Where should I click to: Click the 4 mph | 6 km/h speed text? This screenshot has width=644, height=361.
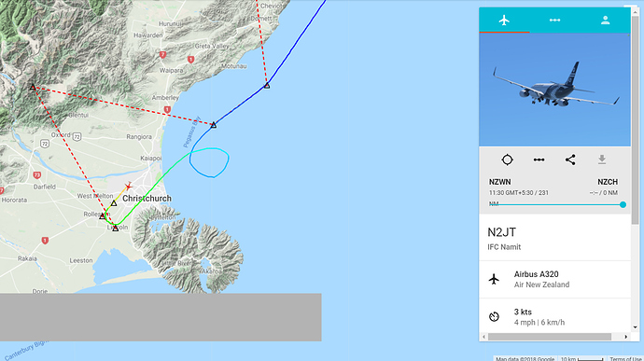[x=539, y=323]
